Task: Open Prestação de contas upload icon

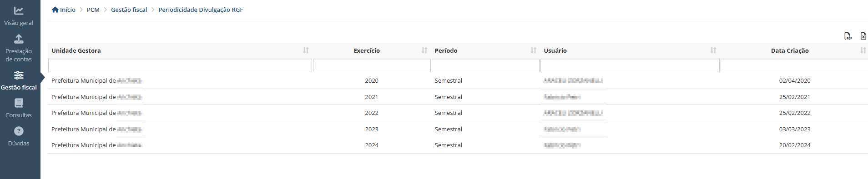Action: (19, 39)
